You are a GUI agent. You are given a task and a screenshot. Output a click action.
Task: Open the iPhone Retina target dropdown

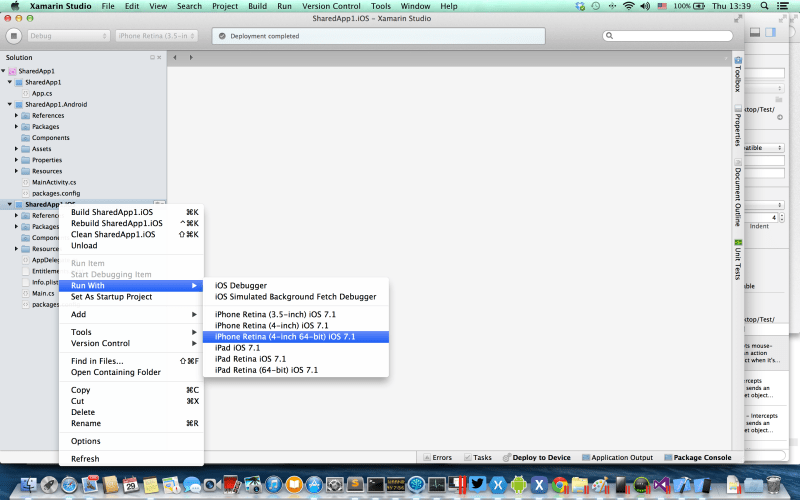[x=156, y=36]
